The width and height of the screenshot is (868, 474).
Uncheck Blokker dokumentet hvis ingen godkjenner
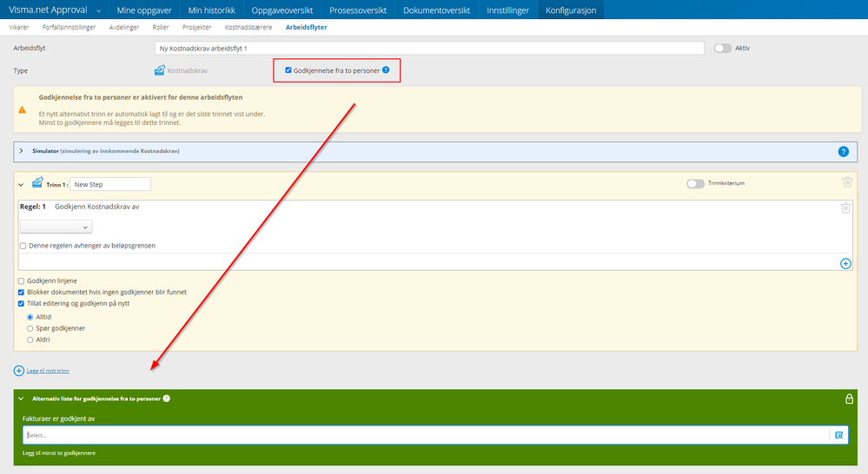point(21,292)
